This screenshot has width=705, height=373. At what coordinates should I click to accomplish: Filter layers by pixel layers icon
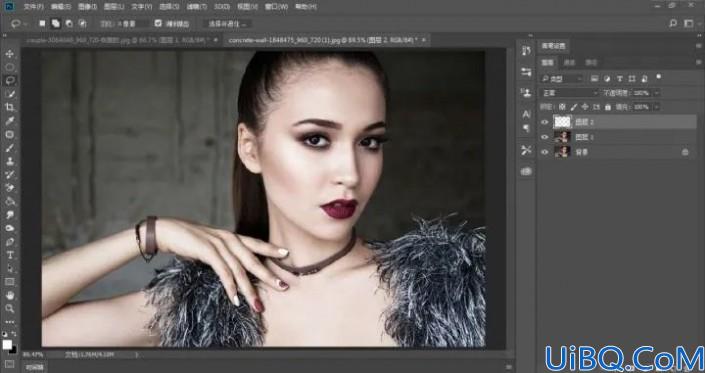594,79
